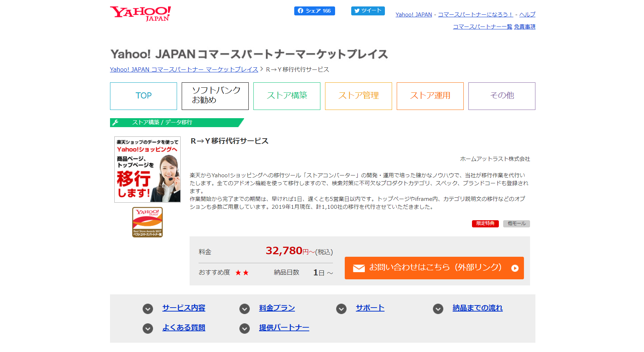This screenshot has height=352, width=644.
Task: Expand the 料金プラン chevron icon
Action: click(x=244, y=309)
